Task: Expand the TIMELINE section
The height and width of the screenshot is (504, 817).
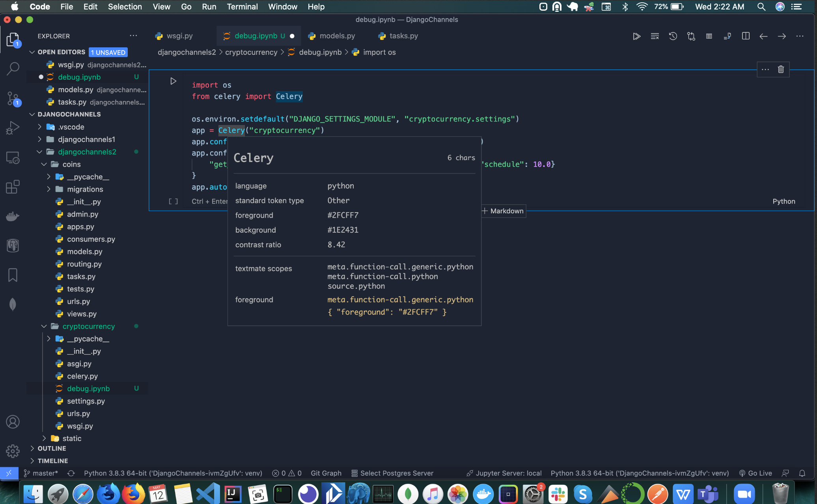Action: 53,461
